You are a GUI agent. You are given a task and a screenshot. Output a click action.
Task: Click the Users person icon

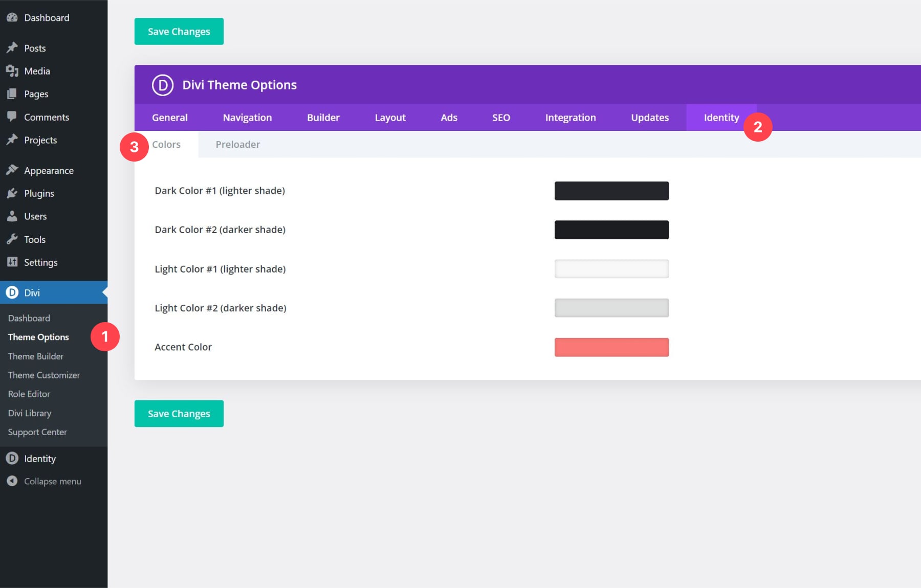(12, 216)
